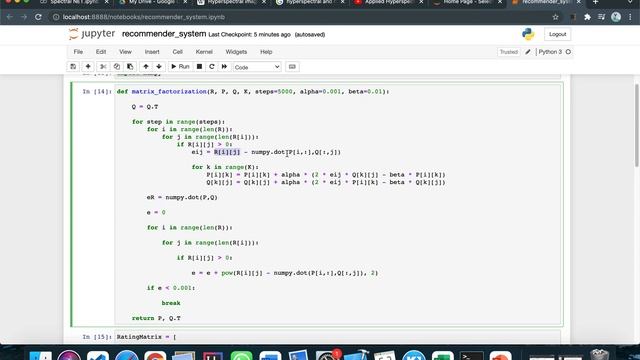Click the 'break' statement line

point(171,303)
